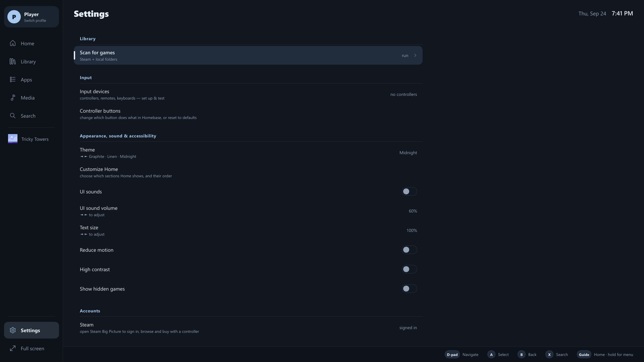Click the Apps list icon
The image size is (644, 362).
pos(13,79)
